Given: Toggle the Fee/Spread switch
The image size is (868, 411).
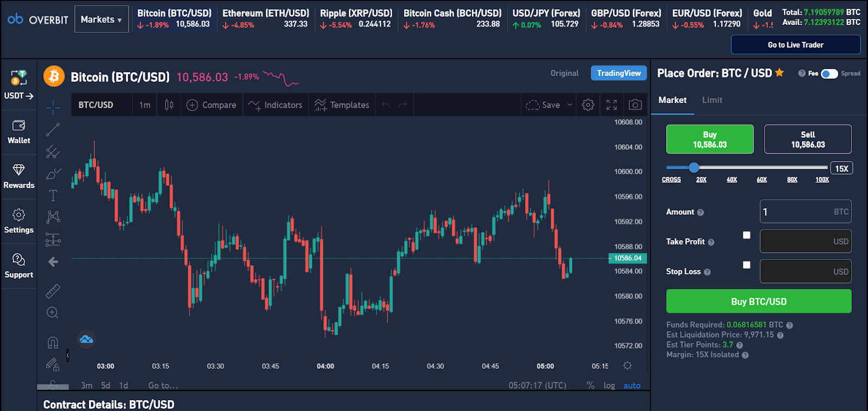Looking at the screenshot, I should [x=829, y=74].
